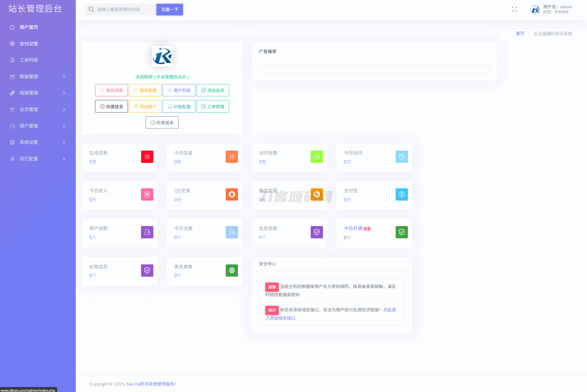Open 支付记录 from the sidebar
The image size is (587, 392).
point(29,44)
